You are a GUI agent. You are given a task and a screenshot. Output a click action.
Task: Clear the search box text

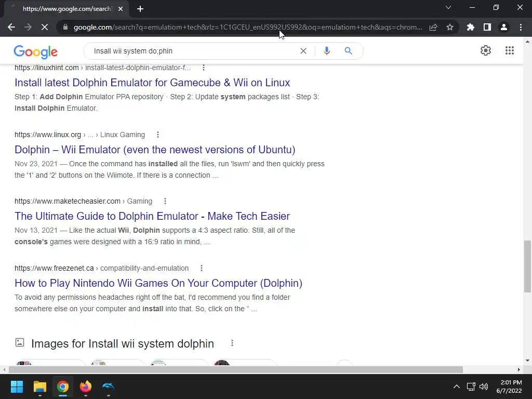coord(303,51)
